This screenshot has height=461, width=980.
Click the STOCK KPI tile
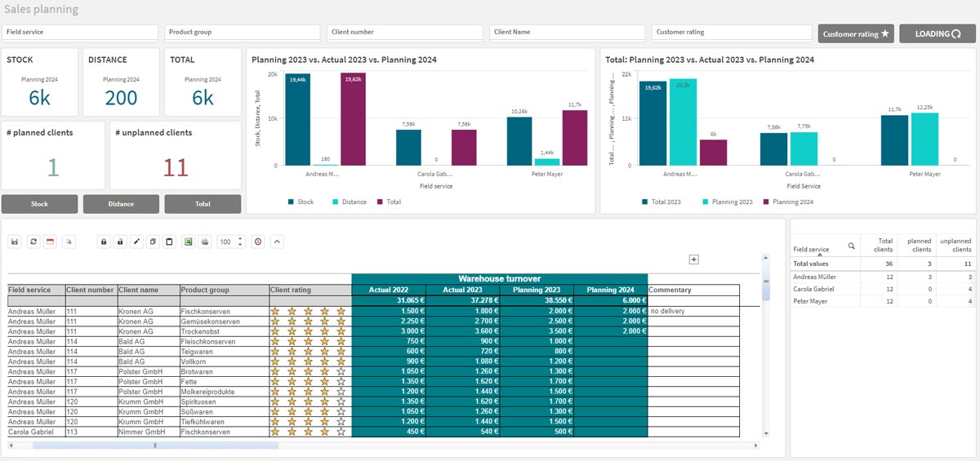[39, 82]
